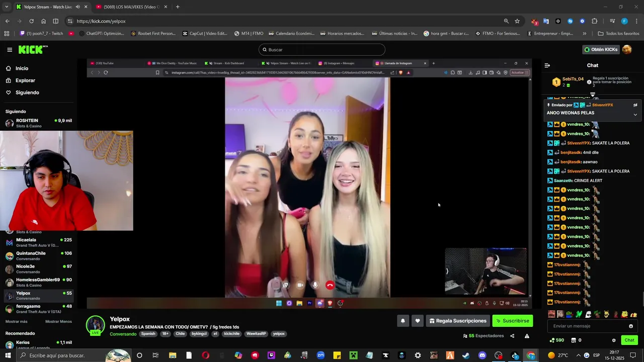Open Windows Task View

[155, 355]
